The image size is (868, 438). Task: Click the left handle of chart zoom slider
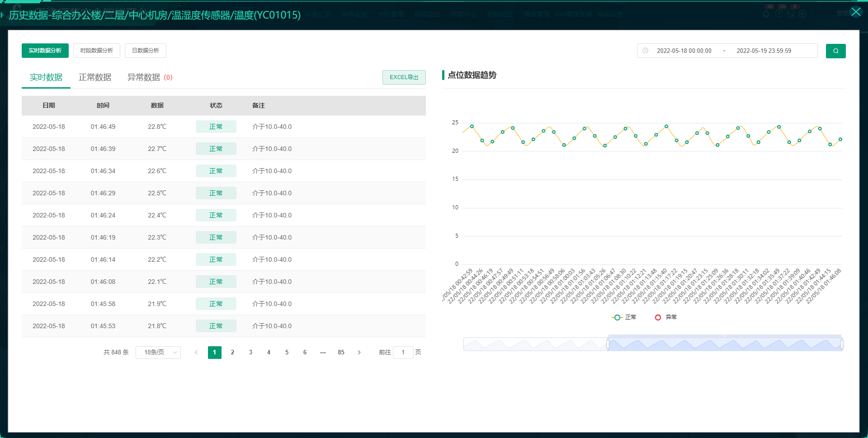click(x=608, y=344)
